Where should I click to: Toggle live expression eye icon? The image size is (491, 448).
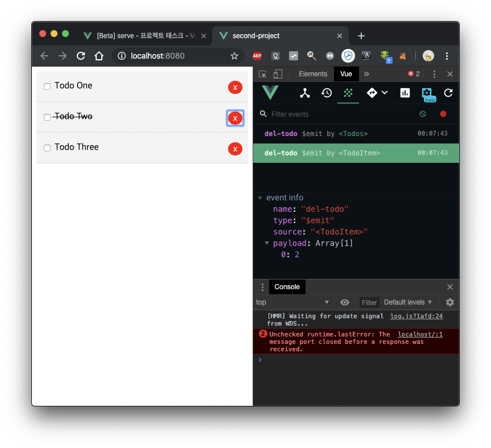click(x=344, y=302)
